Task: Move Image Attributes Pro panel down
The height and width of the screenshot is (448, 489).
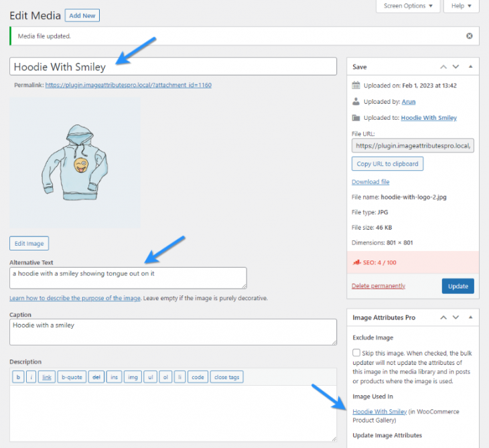Action: 456,317
